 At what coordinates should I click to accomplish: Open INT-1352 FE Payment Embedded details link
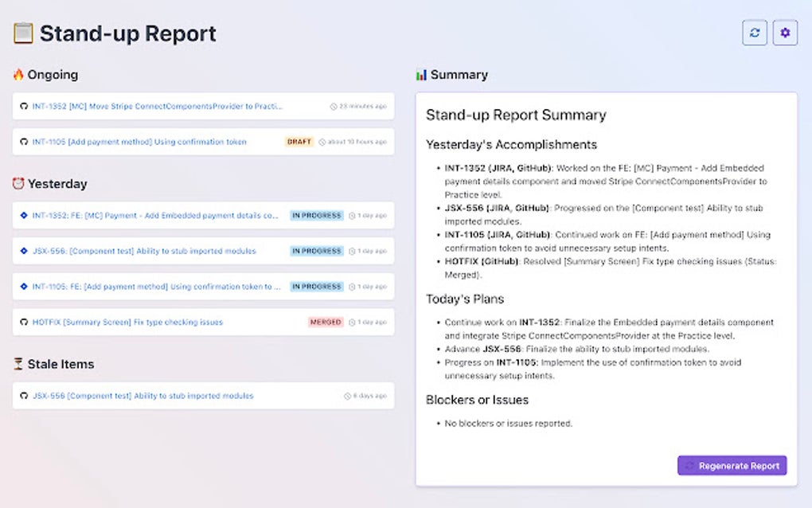(155, 215)
